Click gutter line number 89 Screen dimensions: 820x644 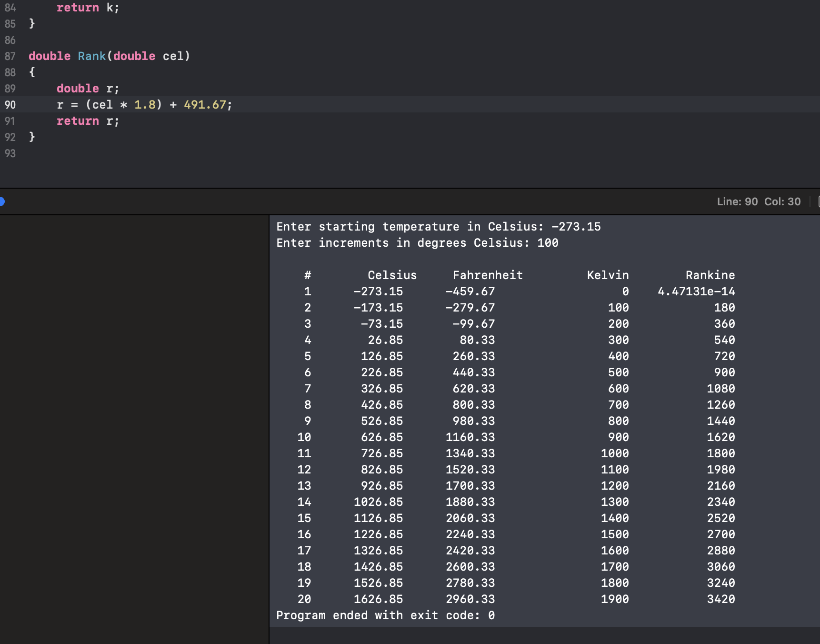10,89
